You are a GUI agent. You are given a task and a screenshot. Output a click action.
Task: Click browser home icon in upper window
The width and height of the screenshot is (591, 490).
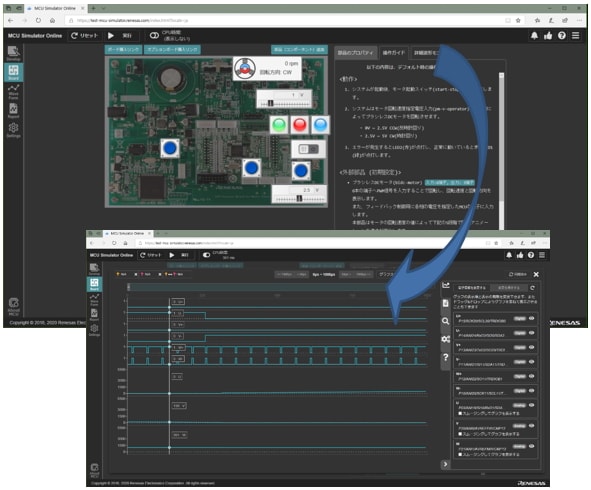(52, 20)
